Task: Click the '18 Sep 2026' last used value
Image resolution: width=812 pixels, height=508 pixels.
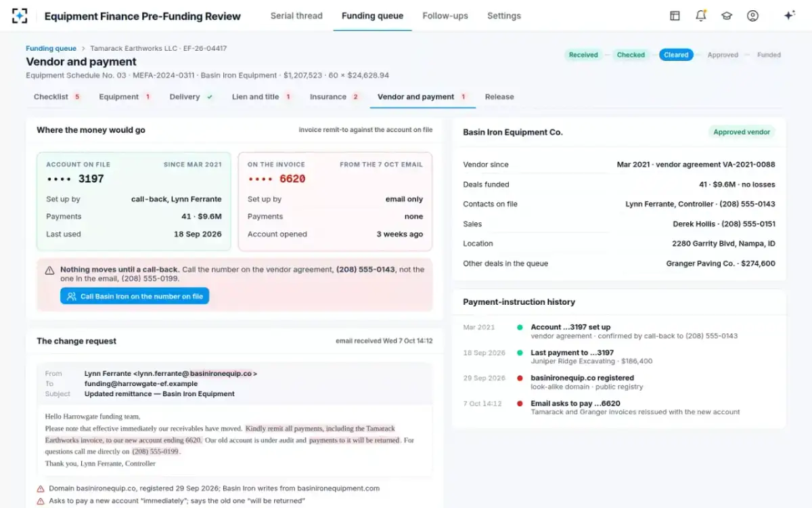Action: click(198, 234)
